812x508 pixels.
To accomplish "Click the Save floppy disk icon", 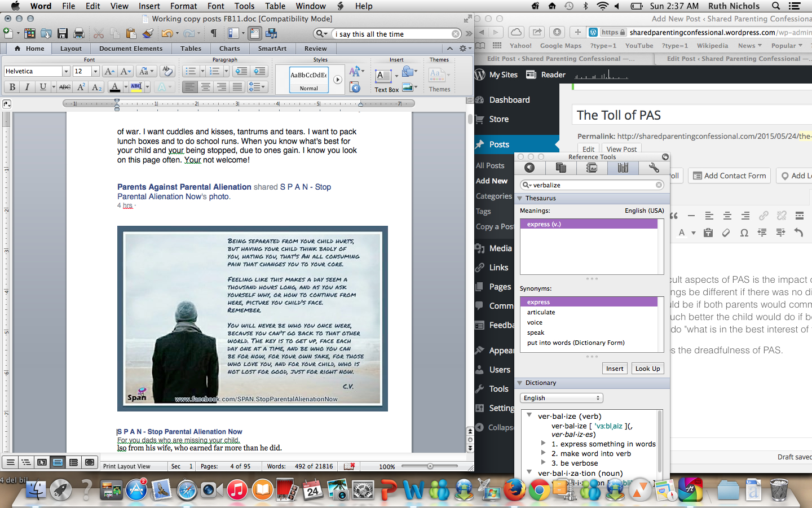I will [63, 34].
